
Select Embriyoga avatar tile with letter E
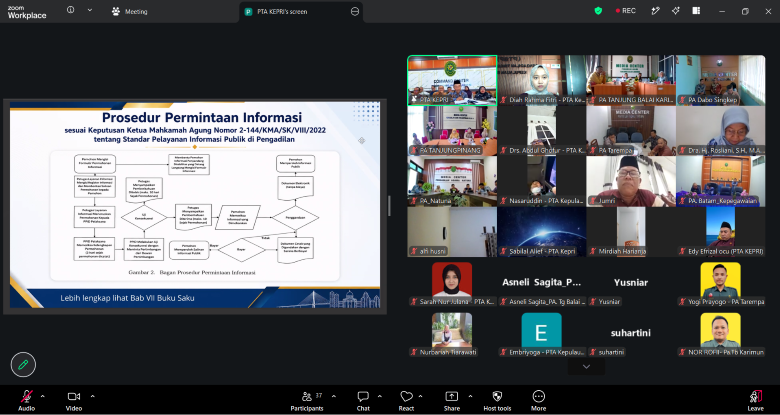[x=542, y=333]
